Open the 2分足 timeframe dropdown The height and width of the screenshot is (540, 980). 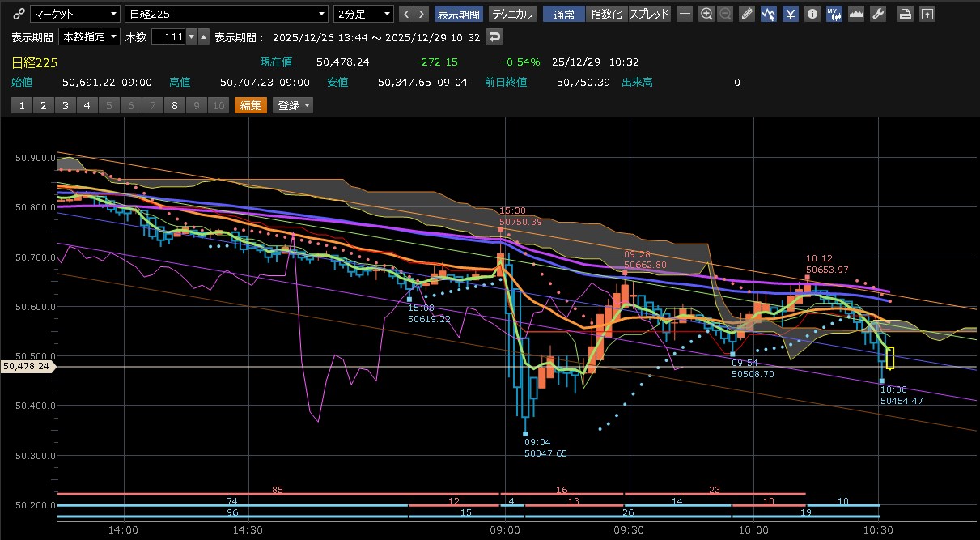[364, 14]
